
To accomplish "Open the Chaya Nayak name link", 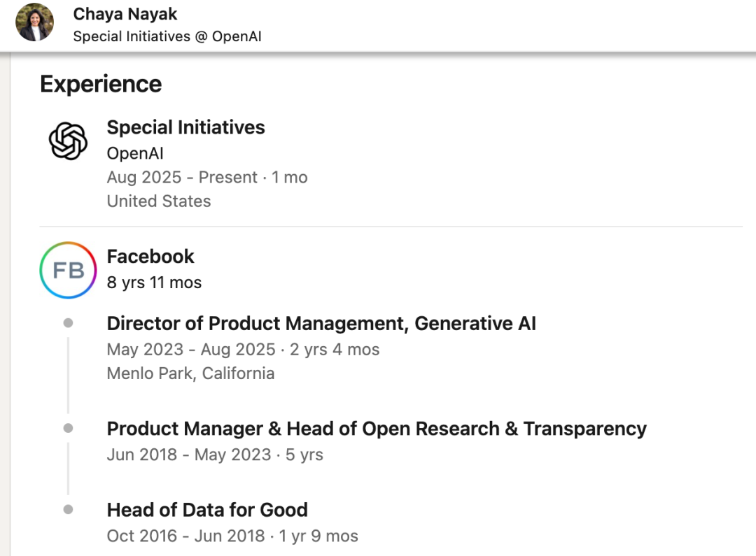I will click(x=125, y=14).
